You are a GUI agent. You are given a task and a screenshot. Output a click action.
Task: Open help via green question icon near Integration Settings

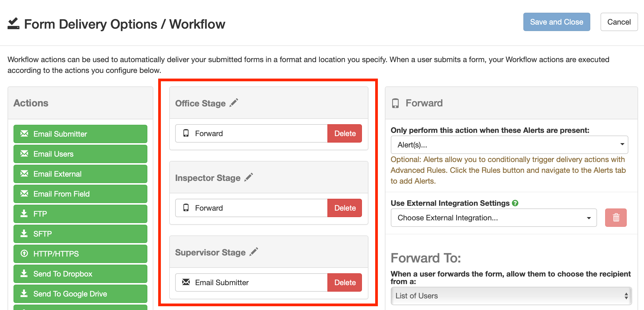pos(515,203)
